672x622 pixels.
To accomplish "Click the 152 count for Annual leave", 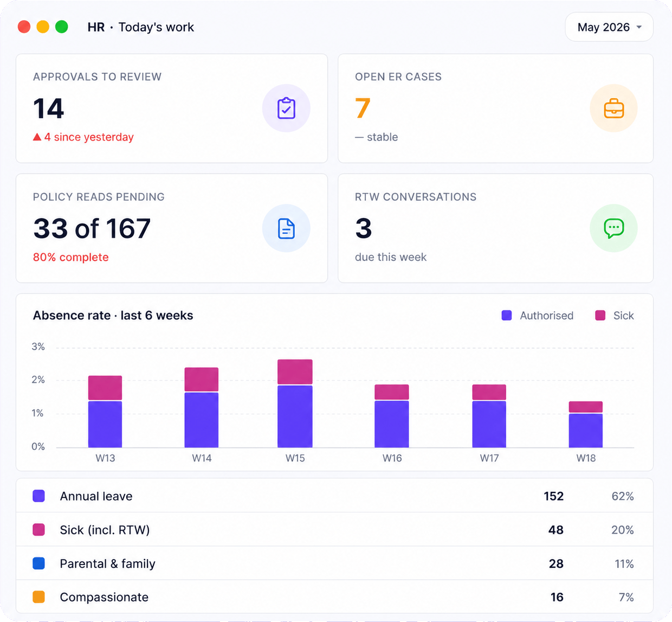I will [x=554, y=496].
